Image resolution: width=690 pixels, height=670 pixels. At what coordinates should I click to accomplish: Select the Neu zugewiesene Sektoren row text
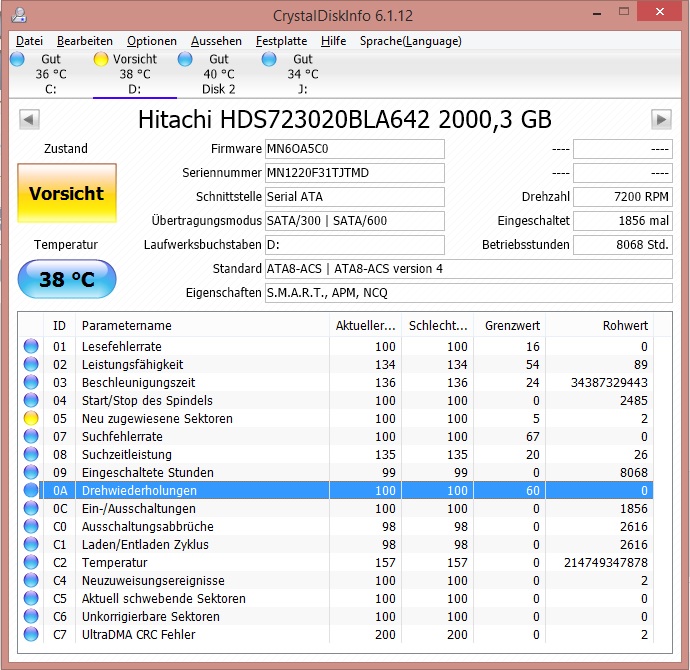pyautogui.click(x=157, y=418)
